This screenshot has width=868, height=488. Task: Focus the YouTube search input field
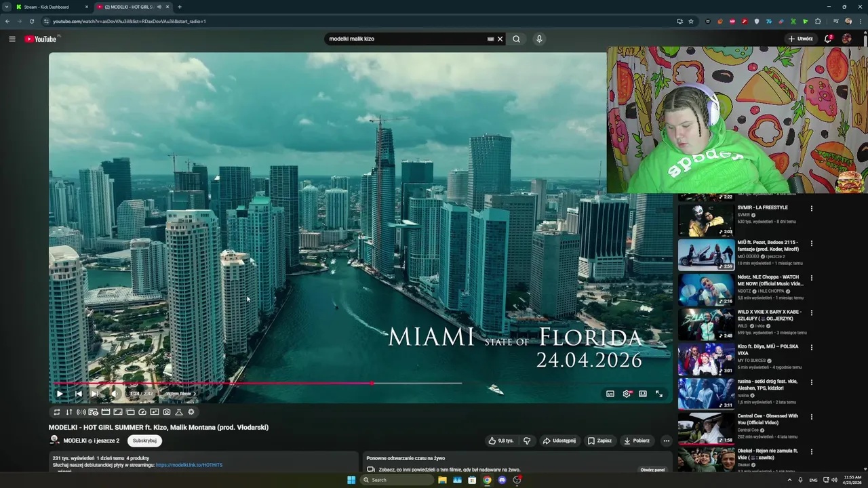point(406,39)
